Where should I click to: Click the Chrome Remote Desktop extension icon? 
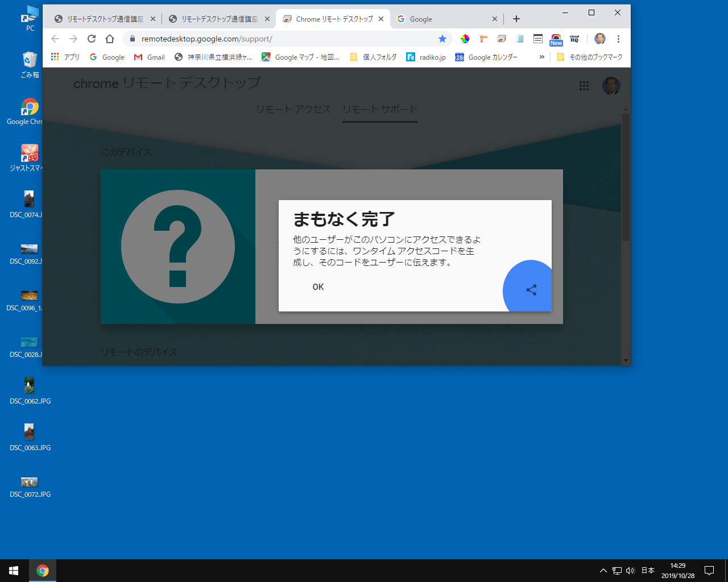click(x=502, y=39)
